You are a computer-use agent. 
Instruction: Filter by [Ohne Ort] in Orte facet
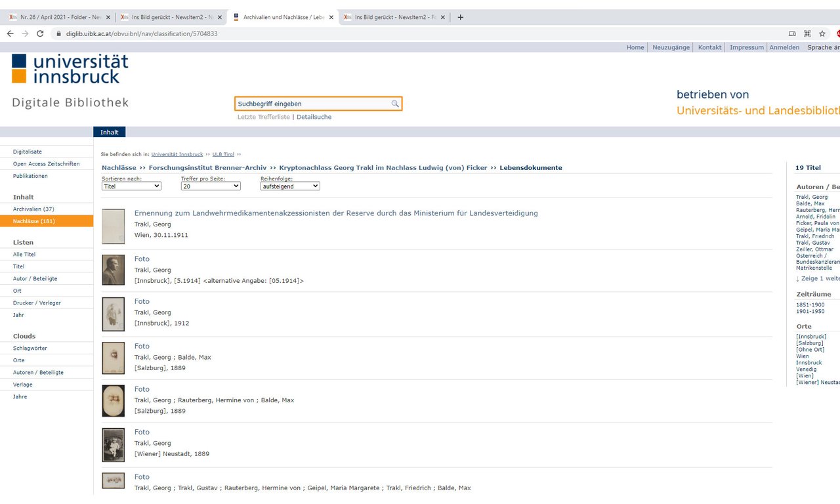810,349
